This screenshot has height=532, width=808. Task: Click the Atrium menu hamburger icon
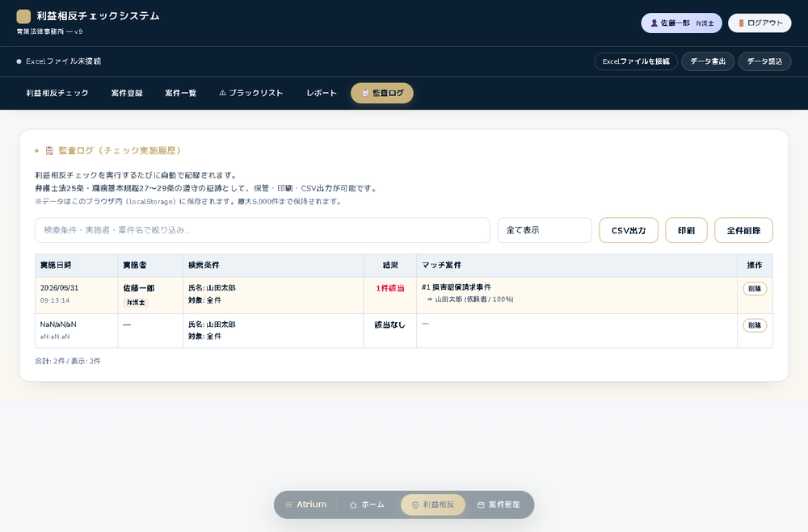pyautogui.click(x=288, y=505)
